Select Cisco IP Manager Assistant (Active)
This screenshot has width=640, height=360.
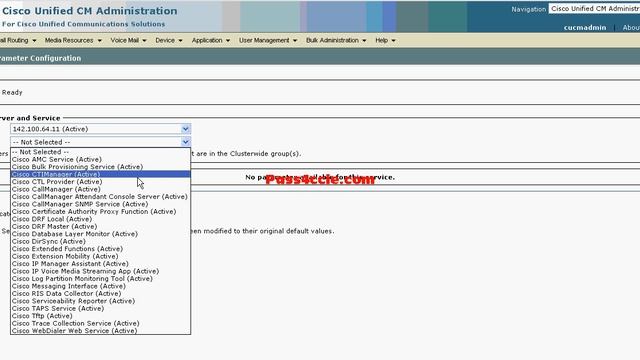pos(100,264)
